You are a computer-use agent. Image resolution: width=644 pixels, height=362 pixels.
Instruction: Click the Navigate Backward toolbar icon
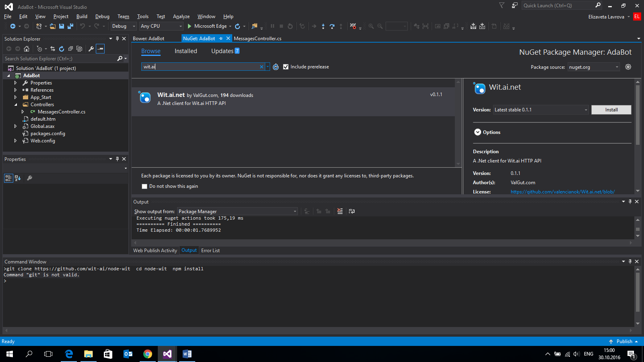tap(13, 26)
